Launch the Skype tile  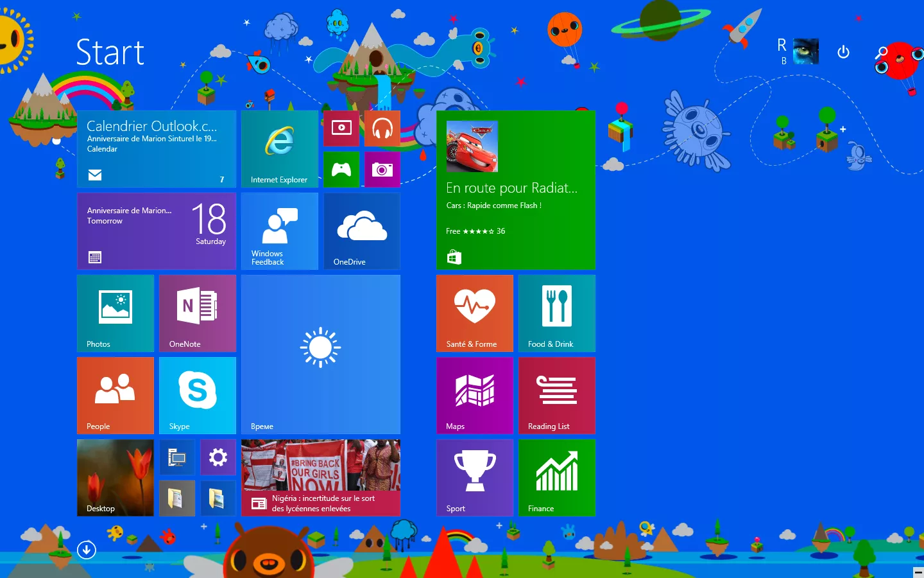click(198, 396)
